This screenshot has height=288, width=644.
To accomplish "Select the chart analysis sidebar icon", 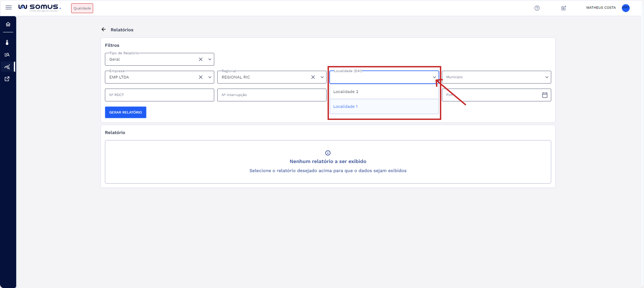I will (x=7, y=67).
